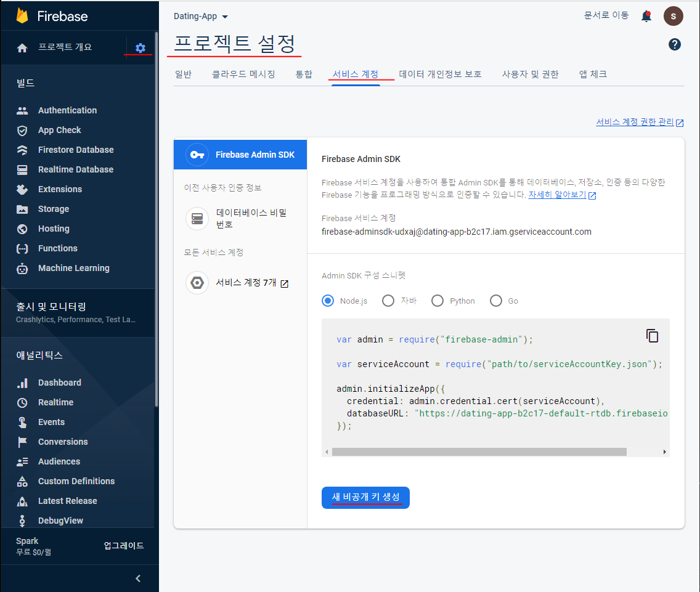This screenshot has width=700, height=592.
Task: Switch to 클라우드 메시징 tab
Action: (x=243, y=74)
